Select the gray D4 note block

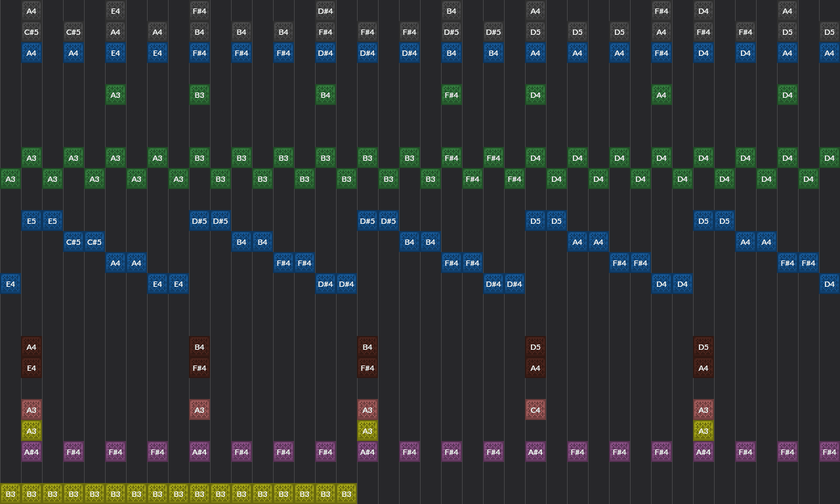pos(703,10)
